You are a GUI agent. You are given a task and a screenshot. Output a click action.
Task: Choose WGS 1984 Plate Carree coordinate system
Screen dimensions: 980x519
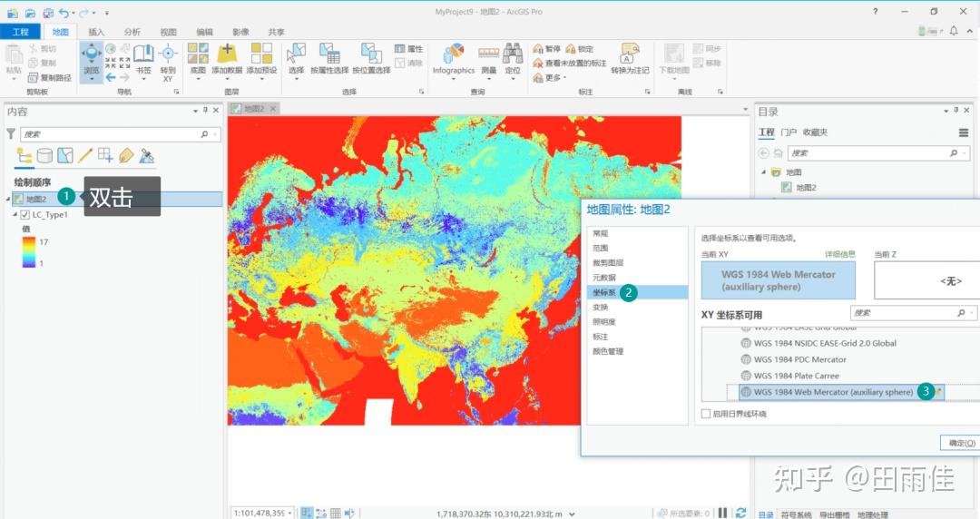tap(797, 376)
